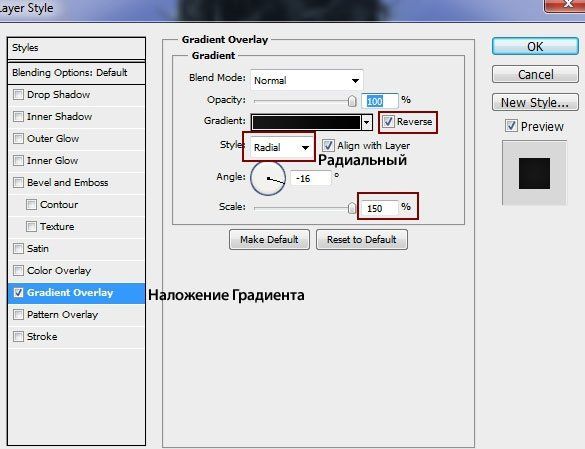Turn on the Satin checkbox

tap(18, 249)
